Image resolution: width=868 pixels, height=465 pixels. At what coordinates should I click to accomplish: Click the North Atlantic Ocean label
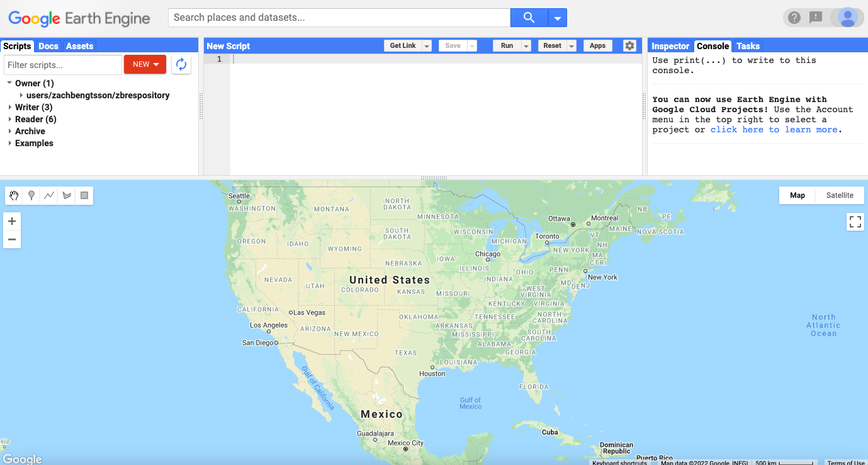823,325
